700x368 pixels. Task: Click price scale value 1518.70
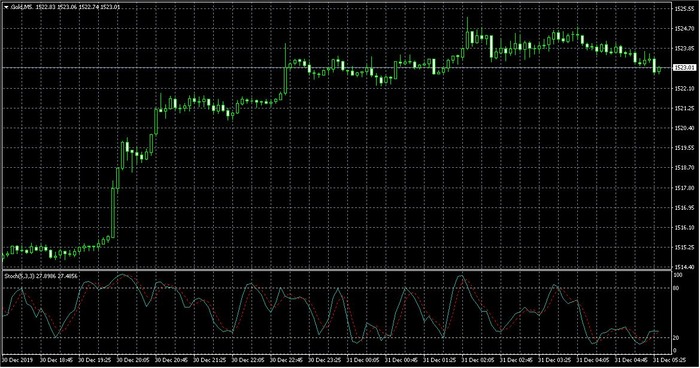pos(684,168)
